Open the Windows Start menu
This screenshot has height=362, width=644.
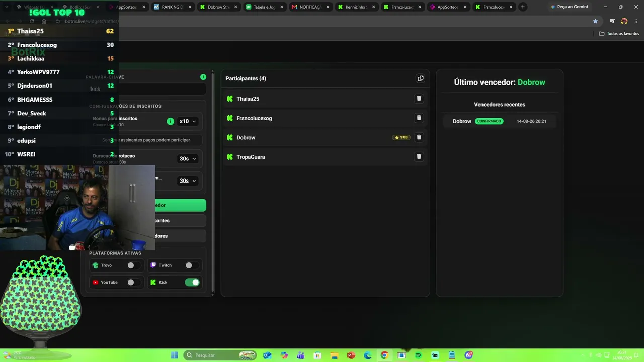pyautogui.click(x=175, y=355)
